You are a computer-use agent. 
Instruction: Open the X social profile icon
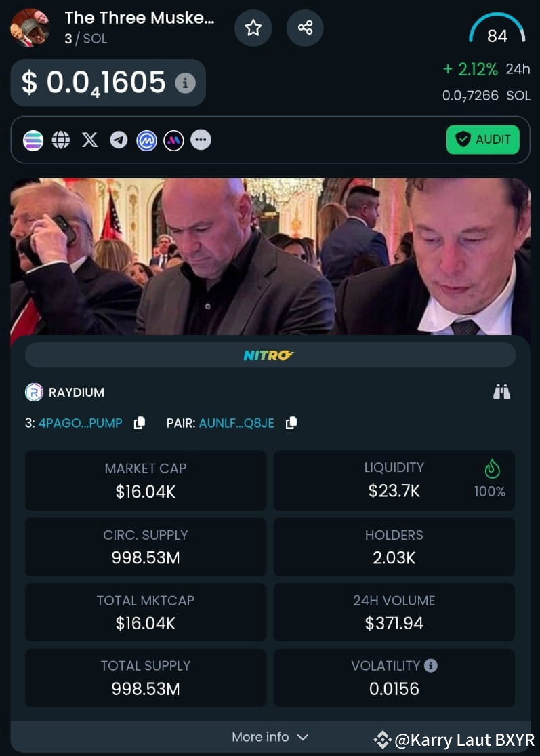point(89,140)
